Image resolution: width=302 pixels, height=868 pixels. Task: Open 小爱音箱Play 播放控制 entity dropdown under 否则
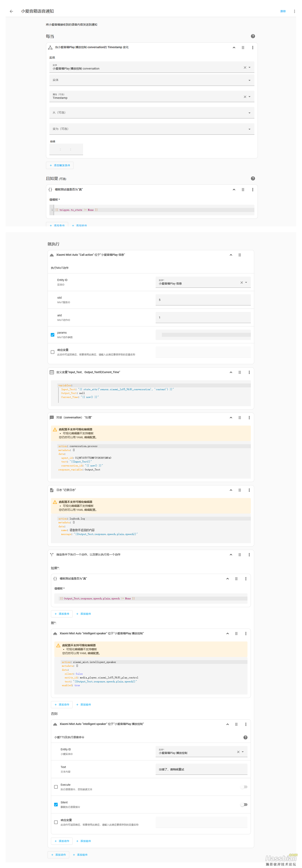pos(243,752)
